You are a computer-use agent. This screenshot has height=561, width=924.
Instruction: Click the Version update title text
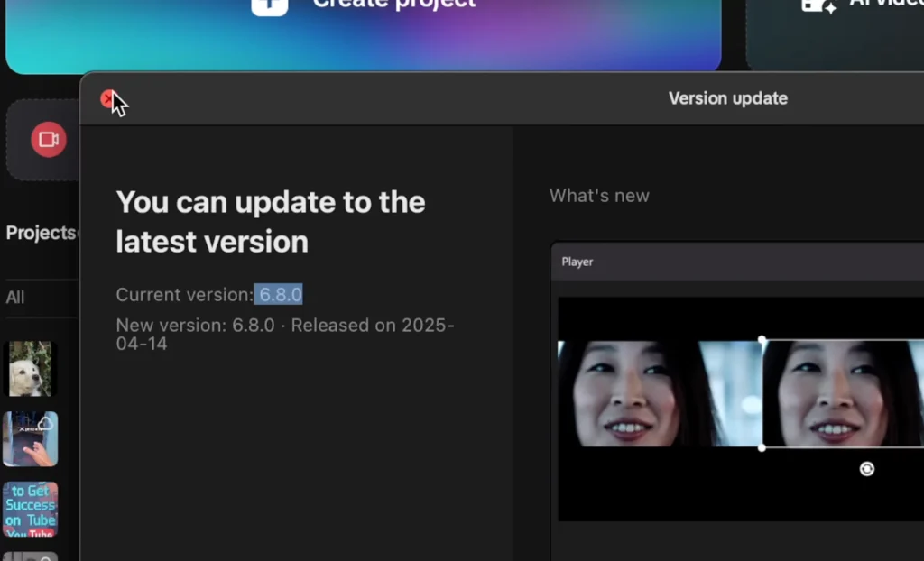[728, 98]
